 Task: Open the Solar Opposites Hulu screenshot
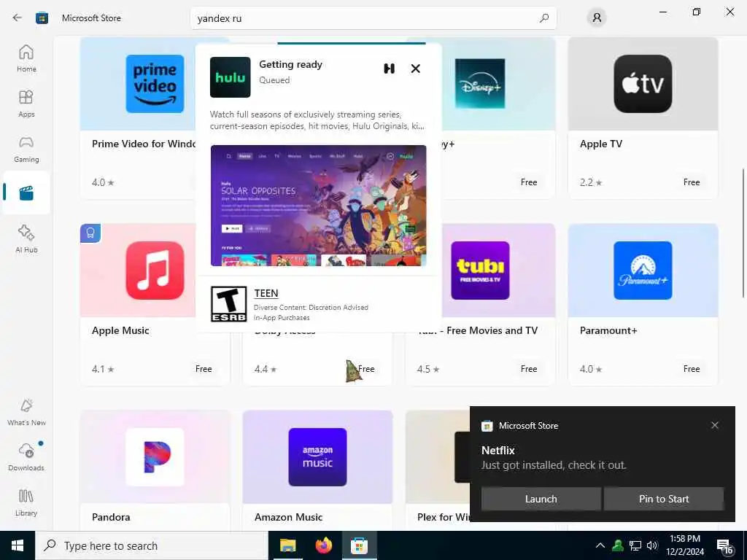click(x=318, y=205)
